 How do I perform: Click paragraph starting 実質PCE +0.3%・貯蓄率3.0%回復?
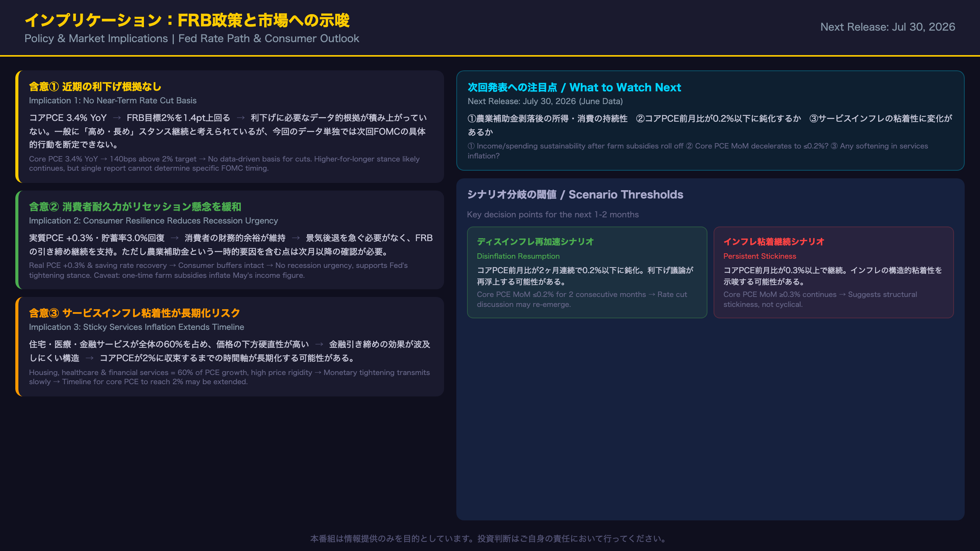[x=231, y=245]
